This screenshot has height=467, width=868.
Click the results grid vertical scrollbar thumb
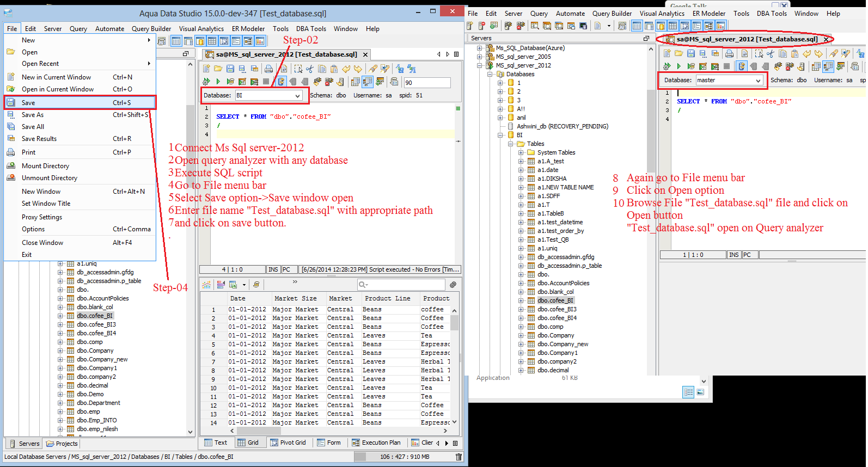454,323
